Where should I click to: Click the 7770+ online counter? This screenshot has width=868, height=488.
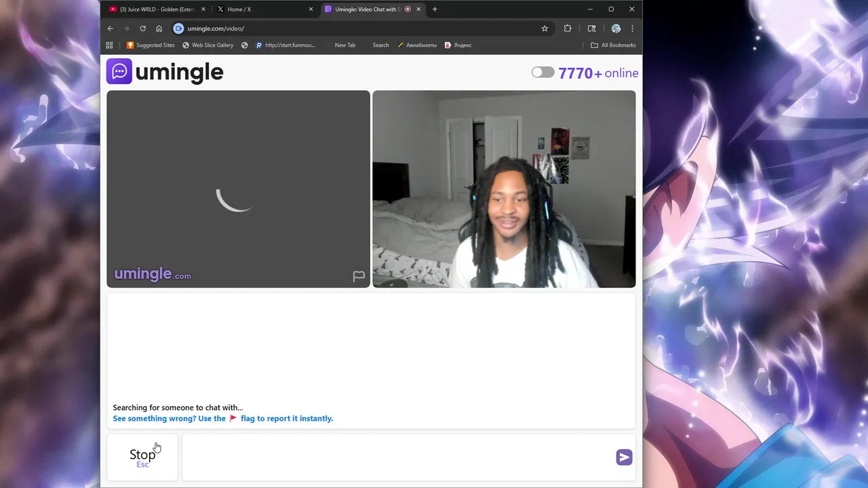[x=598, y=73]
